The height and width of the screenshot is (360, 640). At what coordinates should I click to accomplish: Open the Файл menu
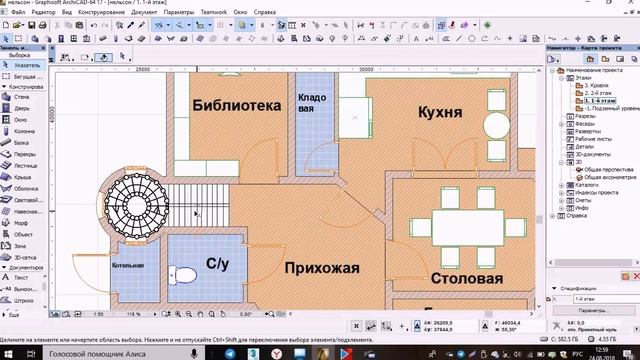(18, 12)
